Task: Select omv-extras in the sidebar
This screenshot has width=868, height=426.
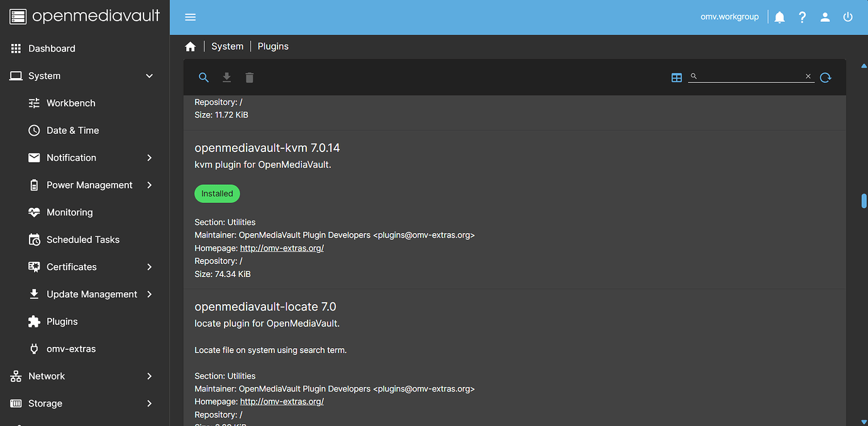Action: [70, 348]
